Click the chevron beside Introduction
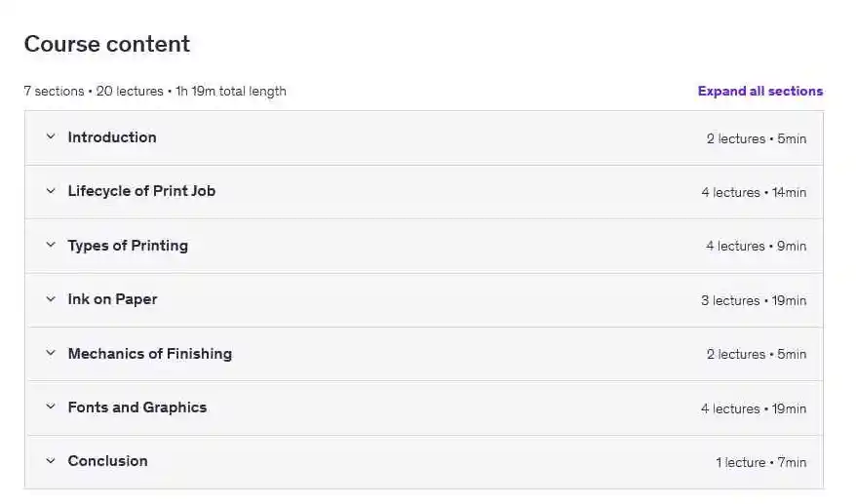The image size is (856, 504). pos(51,137)
